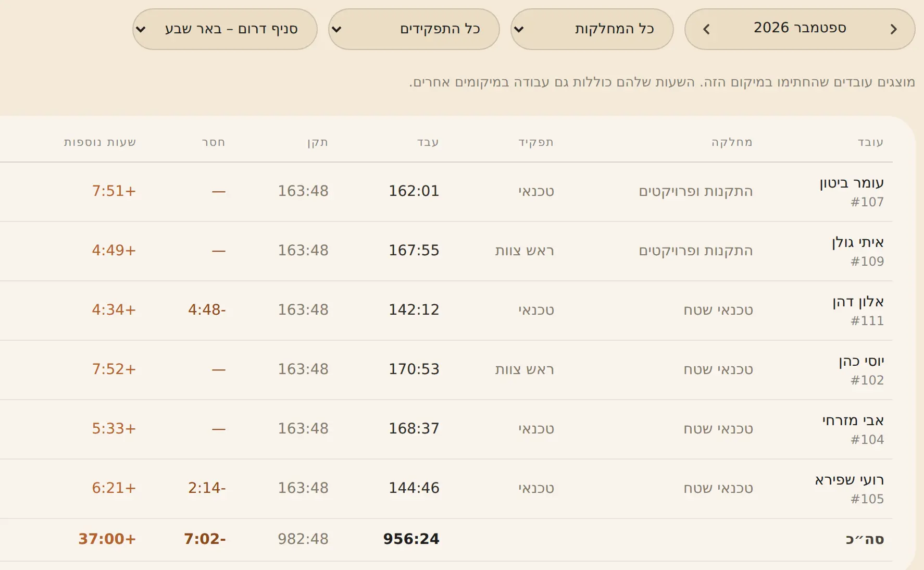Click overtime value 7:52+ for יוסי כהן
The height and width of the screenshot is (570, 924).
point(114,369)
